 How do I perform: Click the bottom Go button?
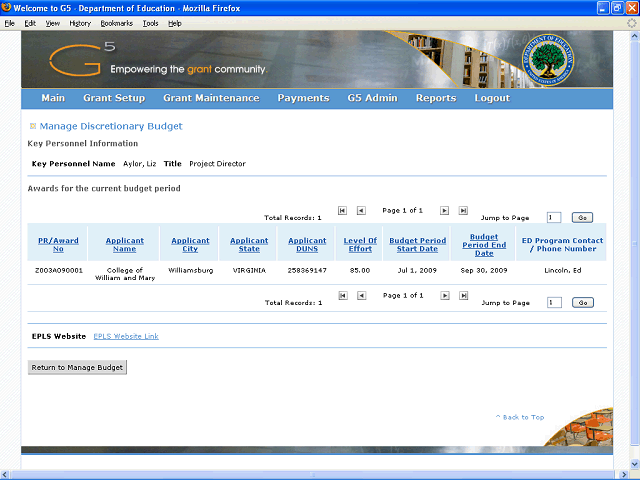583,302
